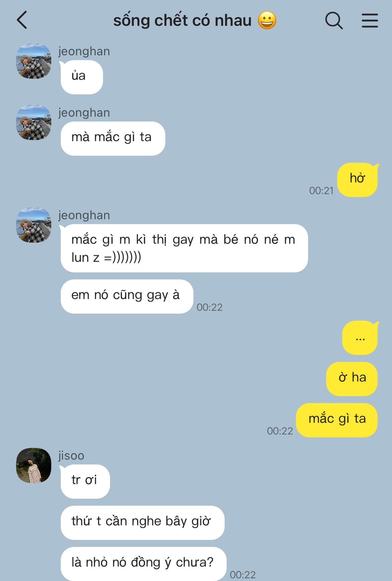Tap the yellow "ờ ha" bubble

[352, 379]
